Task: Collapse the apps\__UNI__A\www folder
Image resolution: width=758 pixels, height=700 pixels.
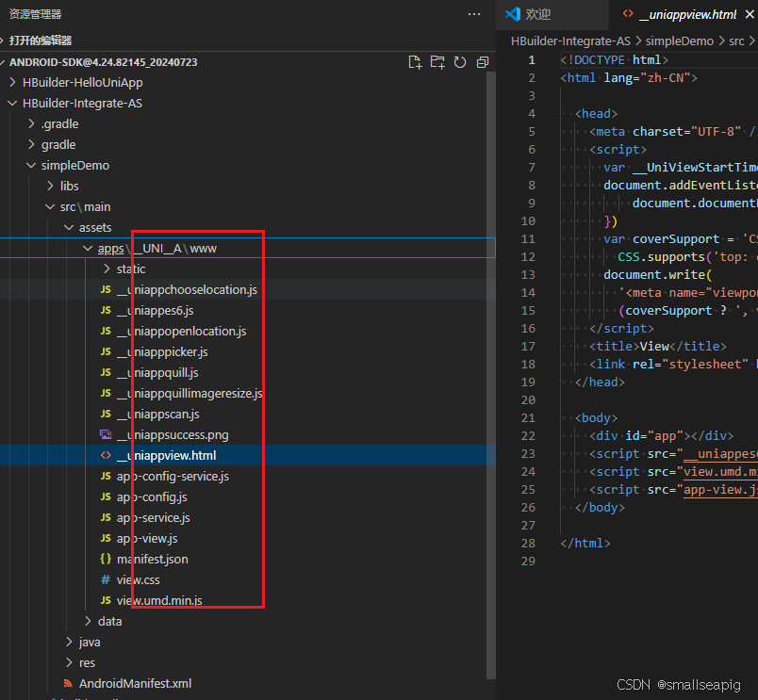Action: (x=248, y=249)
